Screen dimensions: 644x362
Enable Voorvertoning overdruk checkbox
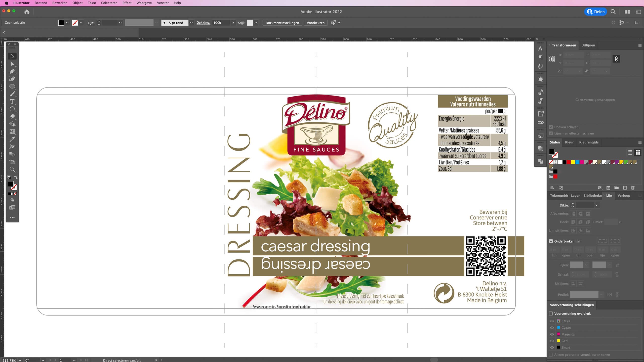pyautogui.click(x=551, y=313)
